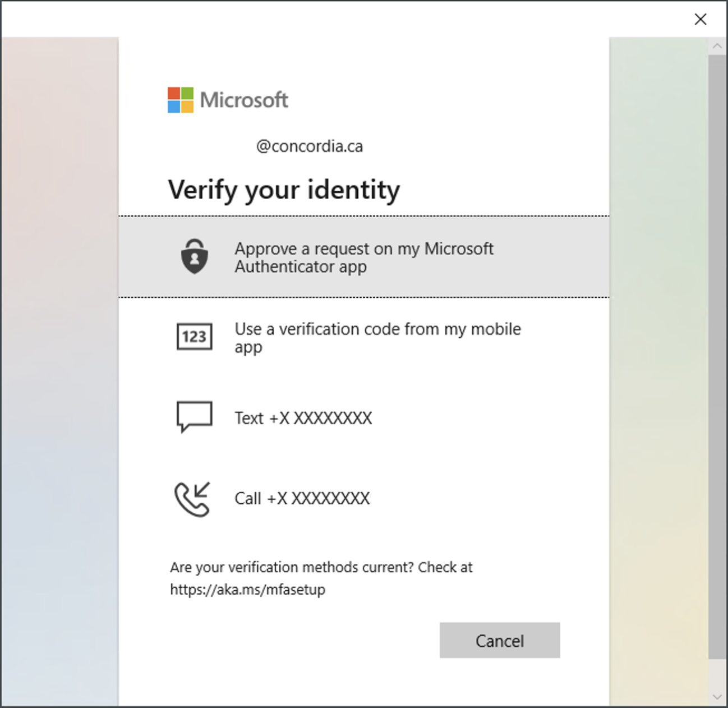Open the https://aka.ms/mfasetup link
Screen dimensions: 728x708
point(248,590)
